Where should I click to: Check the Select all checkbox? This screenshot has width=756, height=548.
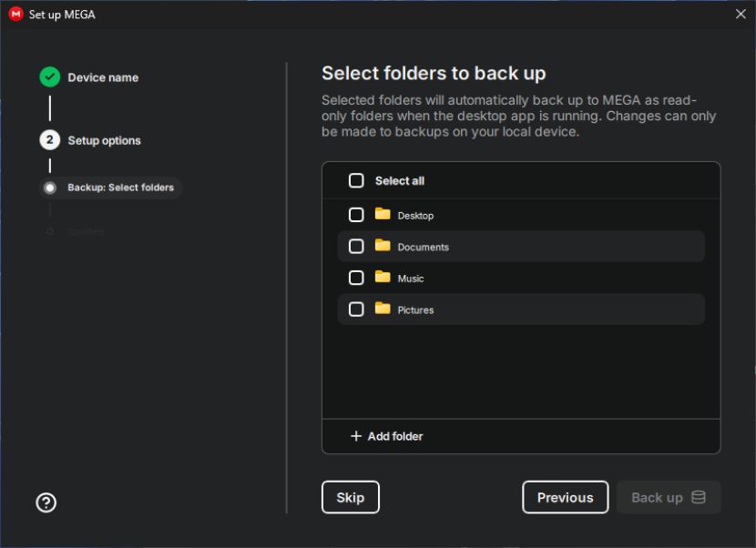pyautogui.click(x=356, y=181)
